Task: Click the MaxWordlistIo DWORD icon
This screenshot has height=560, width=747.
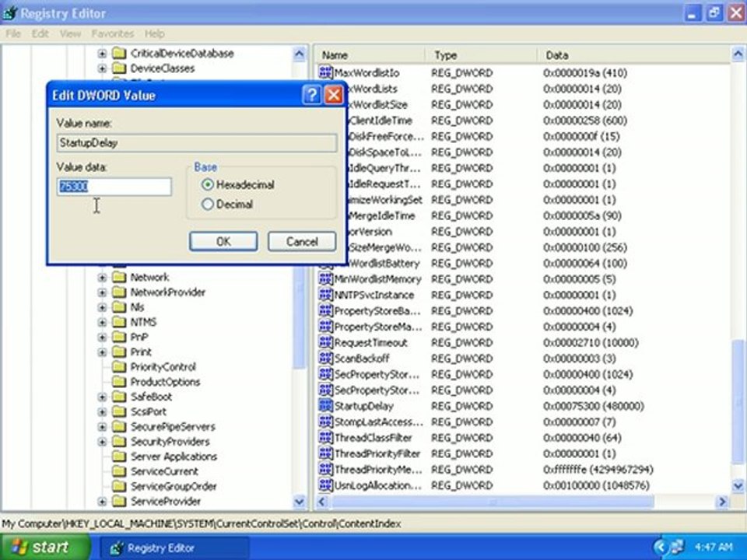Action: pos(325,72)
